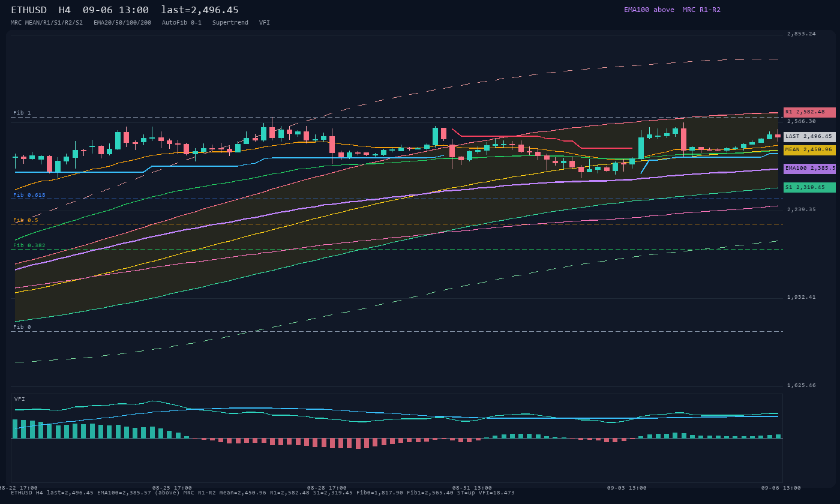Click the LAST 2,496.45 price tag
This screenshot has height=504, width=840.
click(809, 137)
